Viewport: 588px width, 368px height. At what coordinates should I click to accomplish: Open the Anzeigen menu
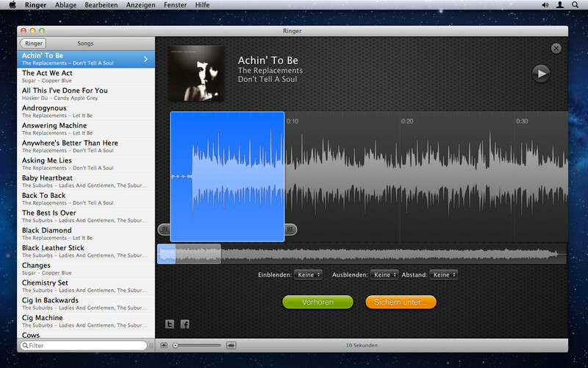pyautogui.click(x=141, y=5)
